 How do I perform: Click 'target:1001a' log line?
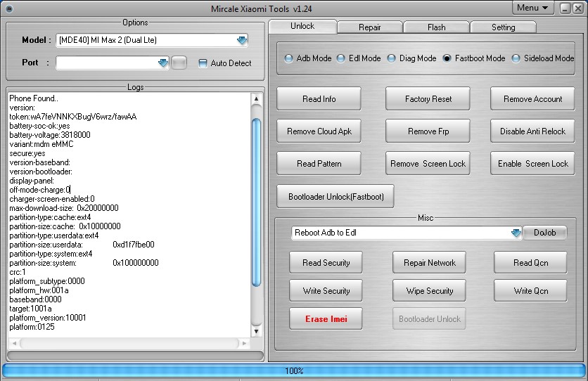(x=30, y=309)
